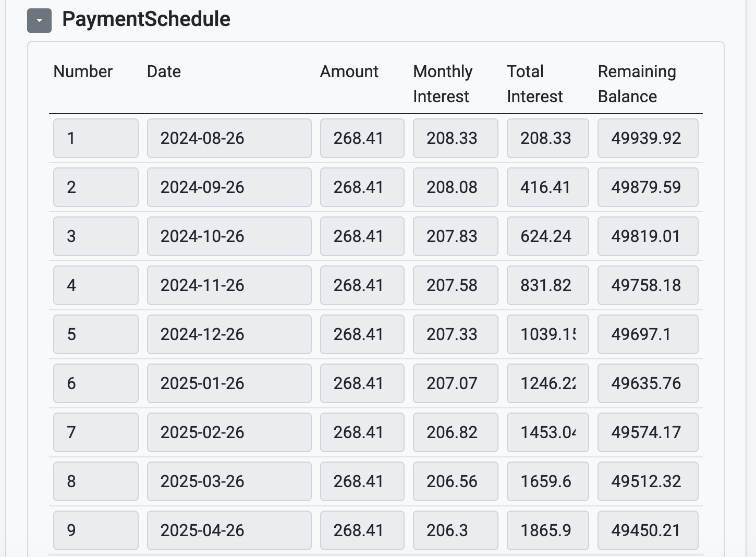Screen dimensions: 756x557
Task: Click the Remaining Balance column header
Action: 637,83
